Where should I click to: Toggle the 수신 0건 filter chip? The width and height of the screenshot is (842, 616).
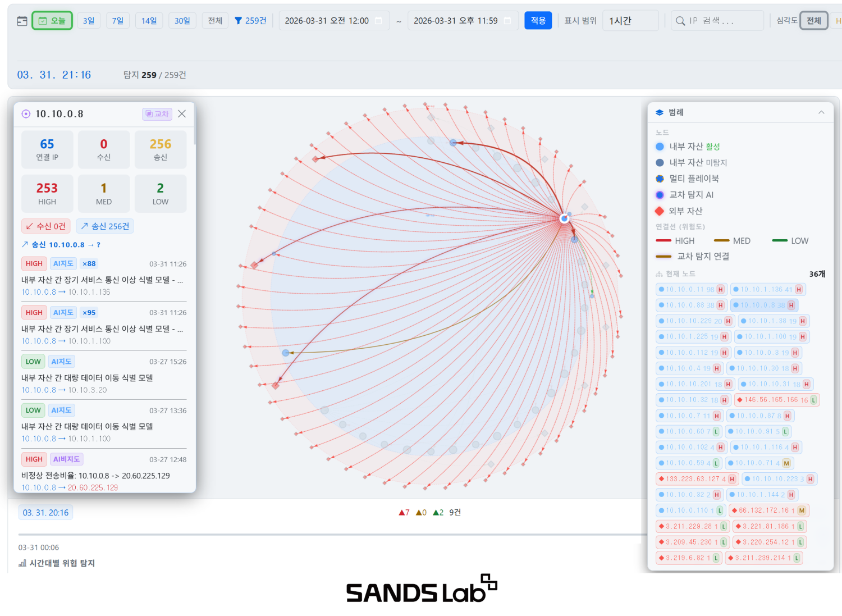coord(46,226)
